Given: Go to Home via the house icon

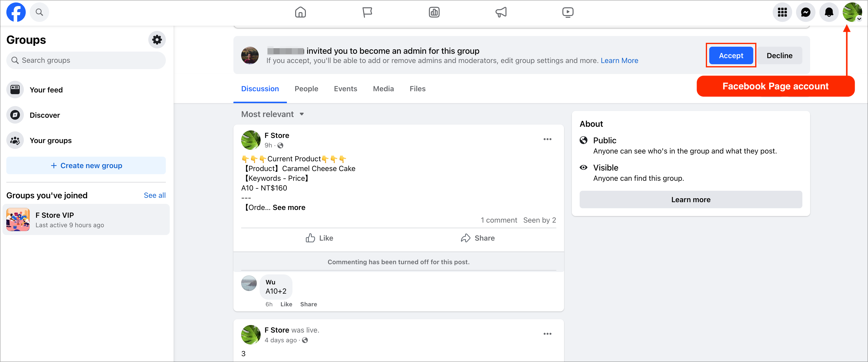Looking at the screenshot, I should [300, 12].
